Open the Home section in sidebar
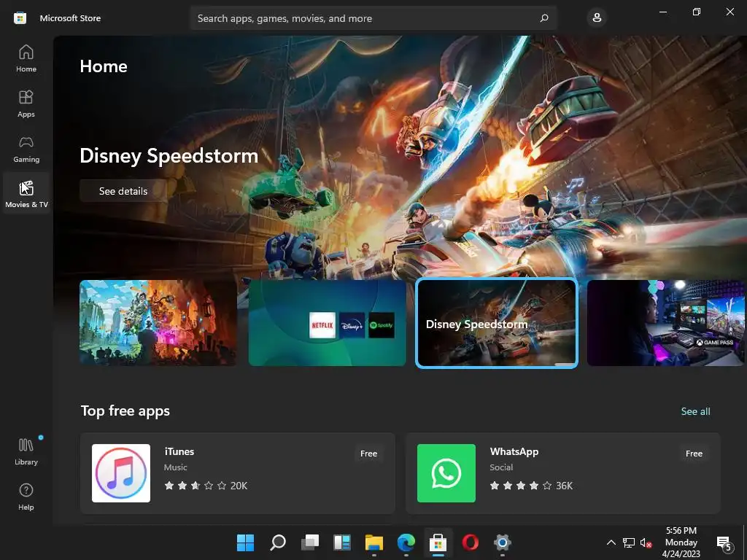The height and width of the screenshot is (560, 747). [26, 58]
